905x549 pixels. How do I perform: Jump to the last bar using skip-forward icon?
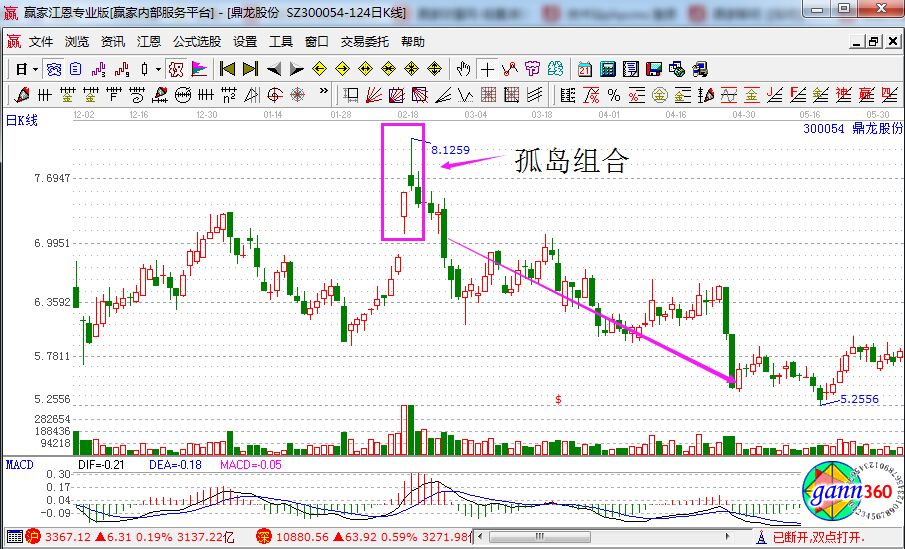pos(250,69)
